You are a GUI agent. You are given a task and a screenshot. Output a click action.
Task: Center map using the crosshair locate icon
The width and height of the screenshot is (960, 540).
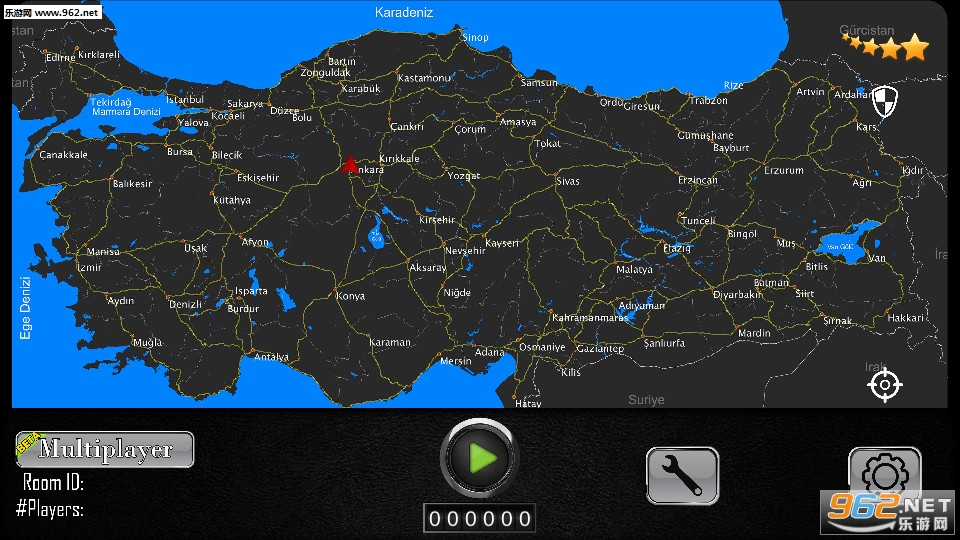tap(885, 385)
